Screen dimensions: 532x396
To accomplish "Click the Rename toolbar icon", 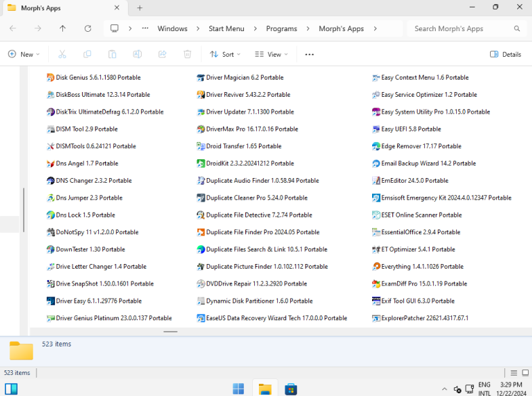I will [x=138, y=54].
